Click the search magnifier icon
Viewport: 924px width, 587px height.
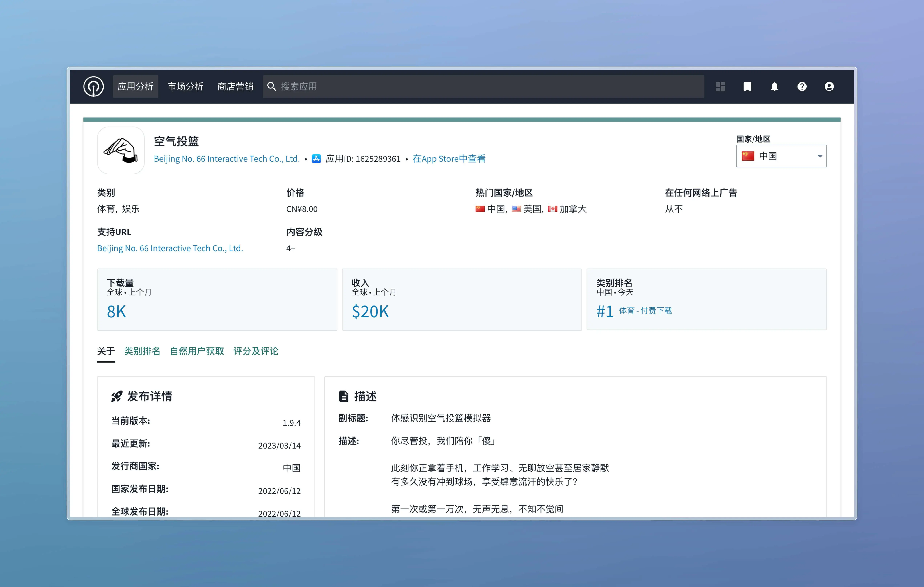point(272,87)
